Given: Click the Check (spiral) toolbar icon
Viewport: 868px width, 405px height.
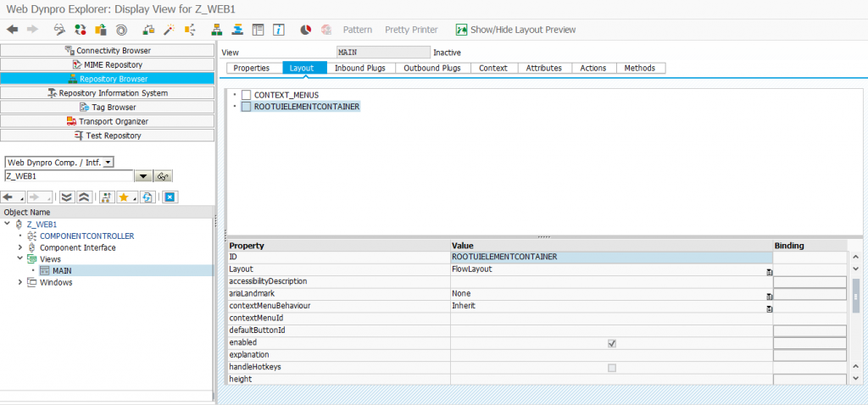Looking at the screenshot, I should (x=122, y=30).
